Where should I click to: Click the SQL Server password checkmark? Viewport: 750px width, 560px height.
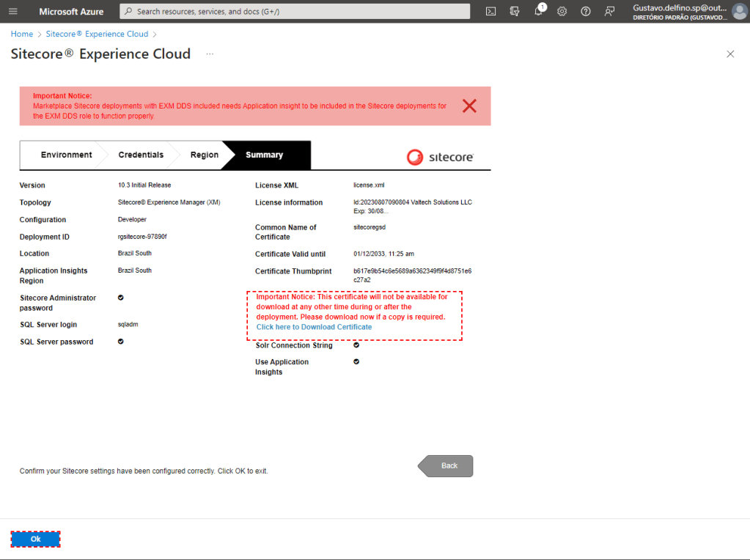(x=121, y=342)
